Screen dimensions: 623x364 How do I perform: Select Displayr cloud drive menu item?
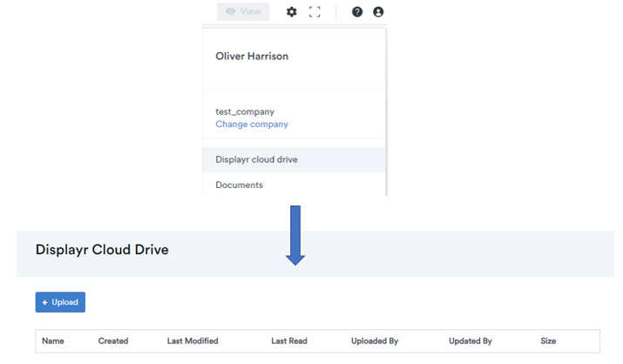[294, 159]
